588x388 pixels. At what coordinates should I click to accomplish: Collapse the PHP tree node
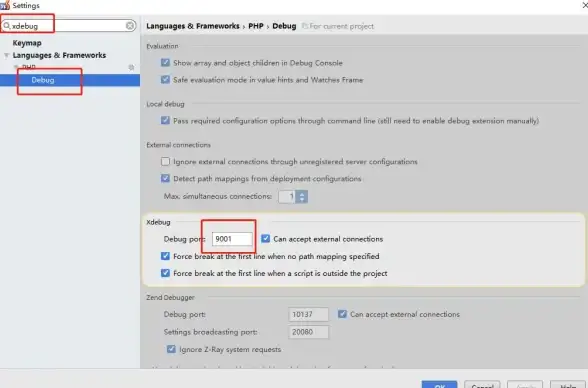coord(16,67)
